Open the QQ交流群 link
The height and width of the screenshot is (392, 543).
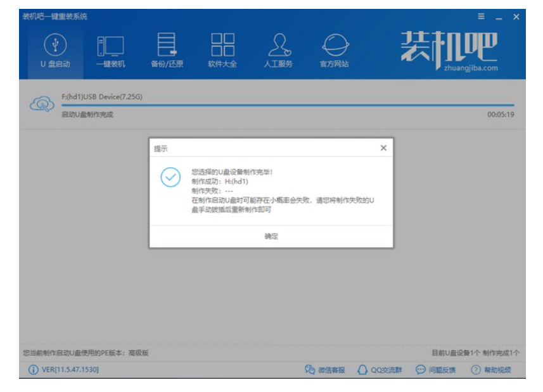[380, 370]
